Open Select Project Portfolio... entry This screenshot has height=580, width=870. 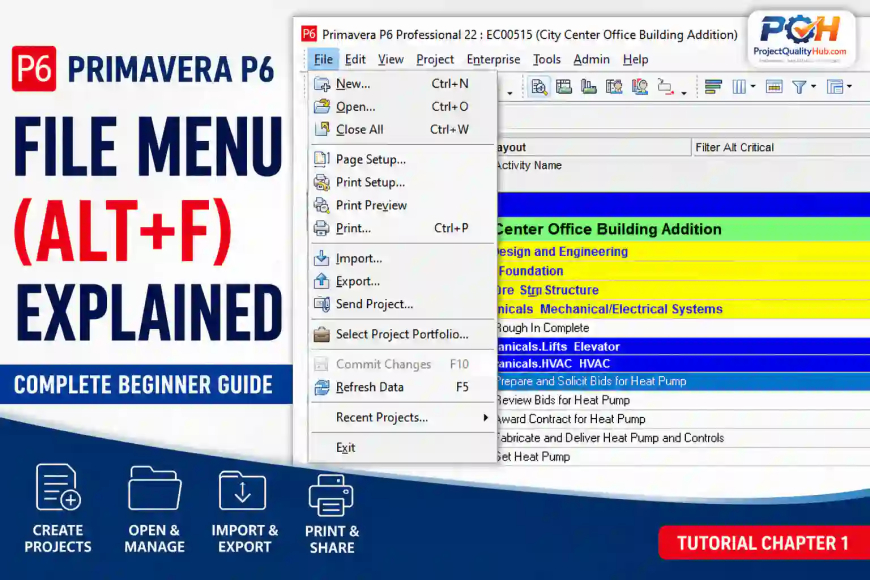402,334
